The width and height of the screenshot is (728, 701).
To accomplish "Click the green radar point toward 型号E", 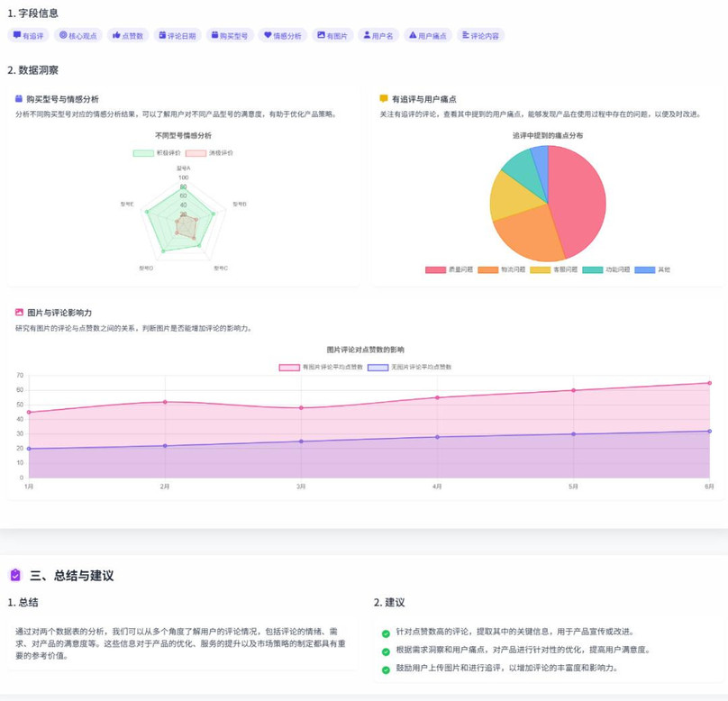I will pos(147,212).
